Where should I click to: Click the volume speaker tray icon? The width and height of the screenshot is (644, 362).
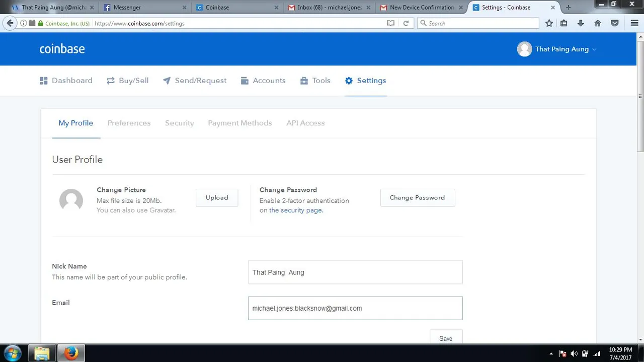[x=574, y=353]
